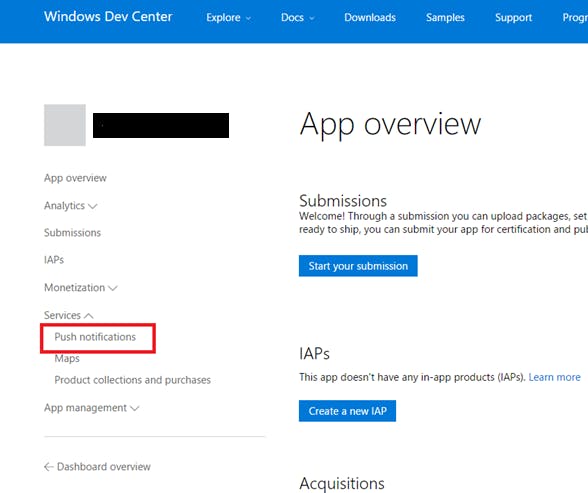Open Product collections and purchases
This screenshot has height=493, width=588.
(132, 380)
